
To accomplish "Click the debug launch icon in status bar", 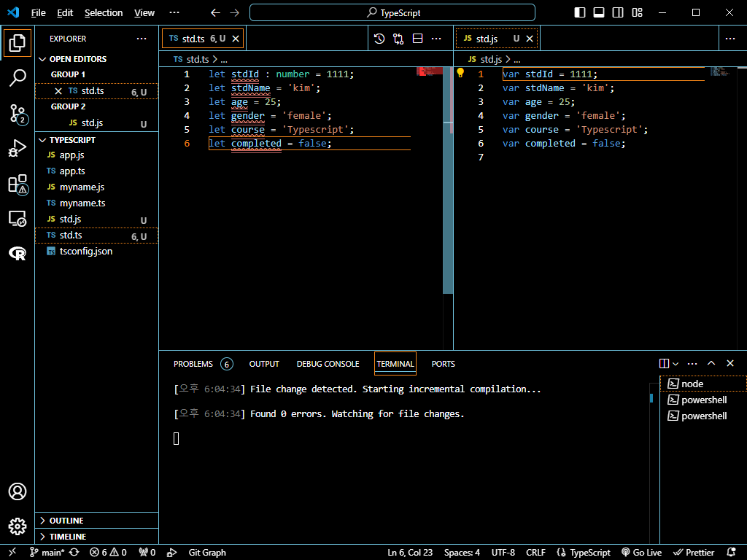I will pos(171,552).
